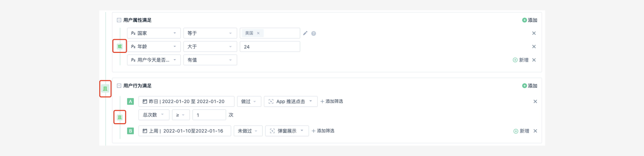Delete the 年龄 condition row

tap(534, 47)
